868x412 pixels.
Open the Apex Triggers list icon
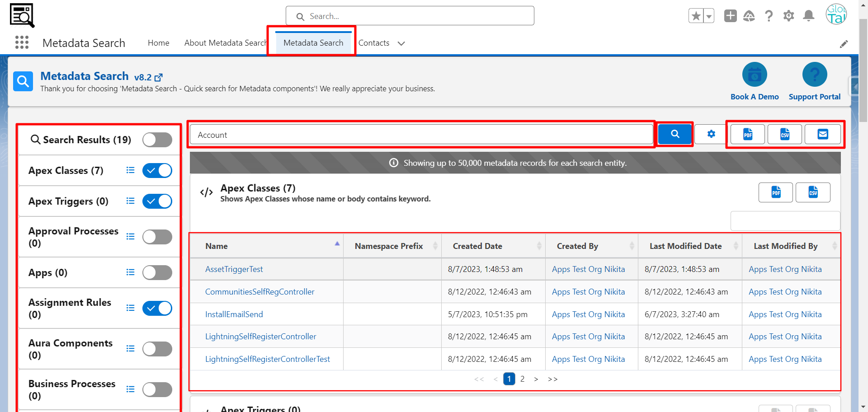[130, 201]
